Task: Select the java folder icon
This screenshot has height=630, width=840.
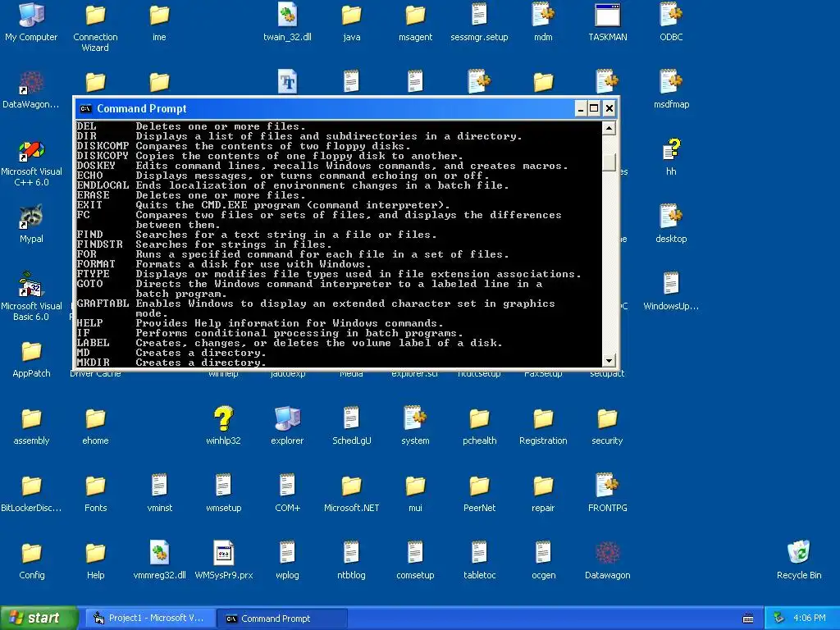Action: point(351,15)
